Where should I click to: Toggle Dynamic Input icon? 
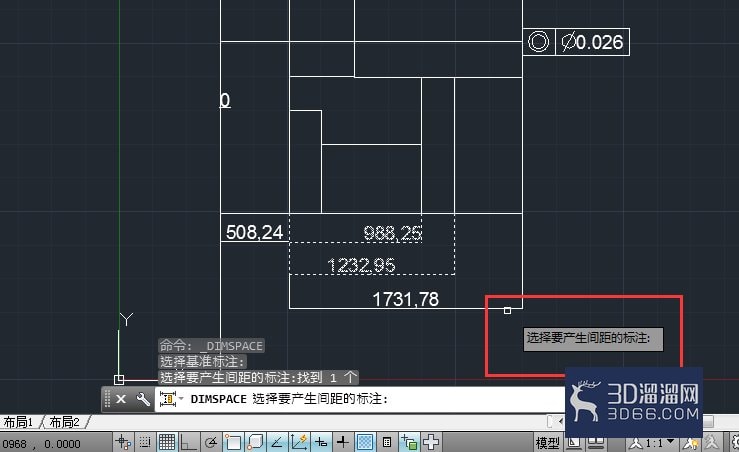coord(321,443)
